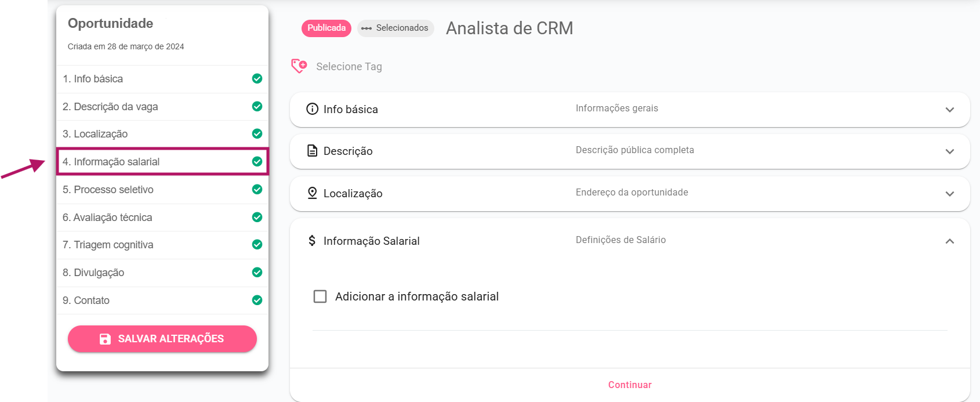The height and width of the screenshot is (402, 980).
Task: Go to step 5. Processo seletivo
Action: [108, 190]
